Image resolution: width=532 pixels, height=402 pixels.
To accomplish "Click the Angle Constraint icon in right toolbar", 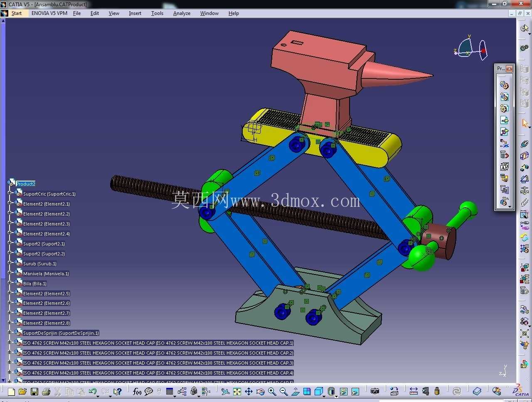I will pos(525,179).
